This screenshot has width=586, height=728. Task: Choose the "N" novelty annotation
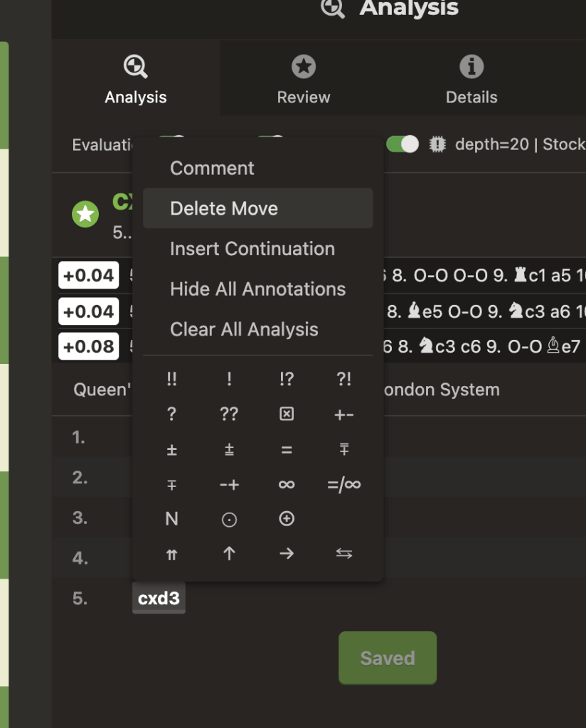pos(171,519)
